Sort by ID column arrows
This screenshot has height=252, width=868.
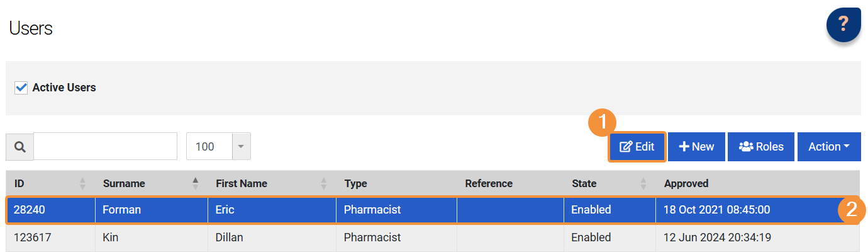tap(82, 184)
